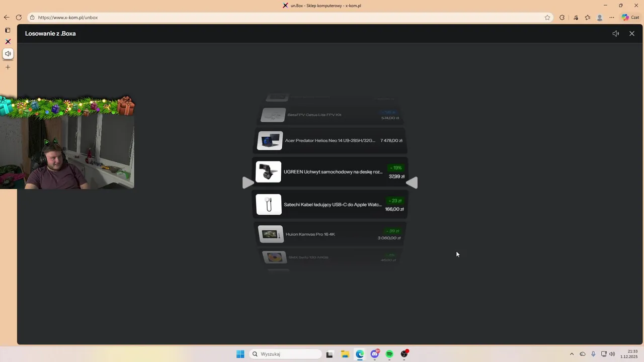Switch to the x-kom vertical tab
Viewport: 644px width, 362px height.
click(x=8, y=42)
